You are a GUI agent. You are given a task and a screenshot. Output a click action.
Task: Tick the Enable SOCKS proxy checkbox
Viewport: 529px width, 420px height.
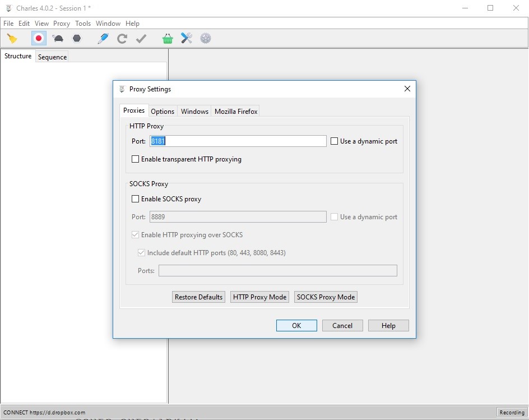coord(135,199)
